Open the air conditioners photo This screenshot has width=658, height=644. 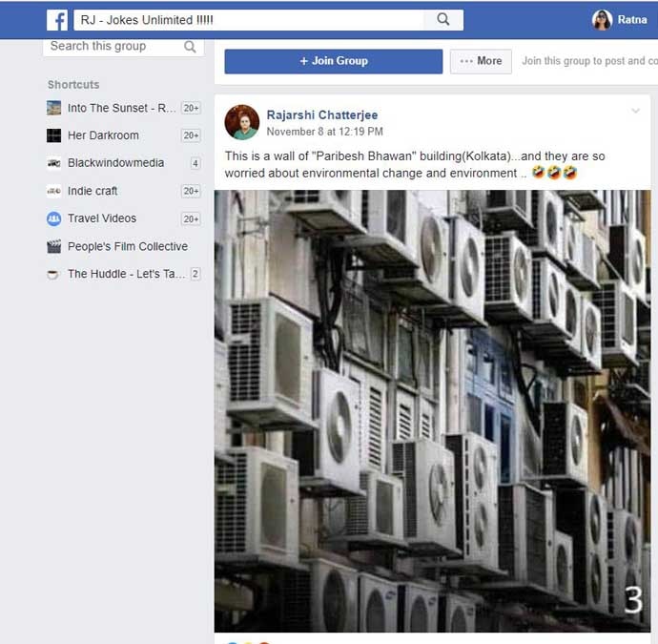pyautogui.click(x=432, y=410)
